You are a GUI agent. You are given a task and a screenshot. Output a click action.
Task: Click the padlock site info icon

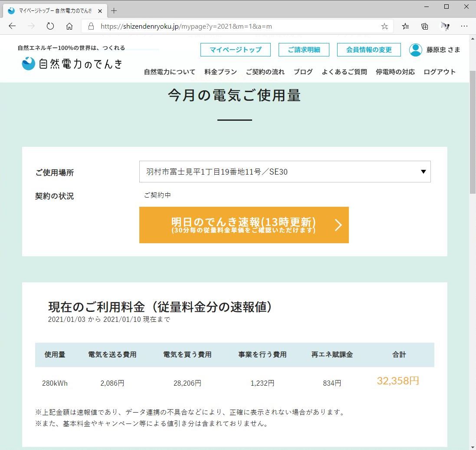click(91, 26)
